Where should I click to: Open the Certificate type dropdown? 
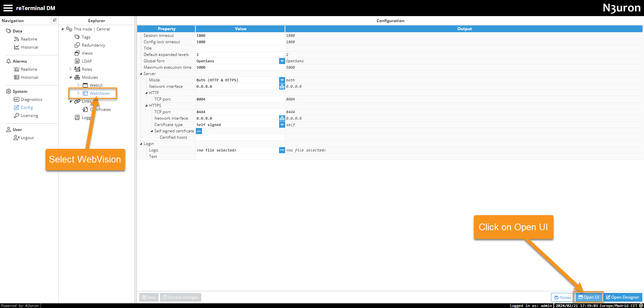[282, 125]
